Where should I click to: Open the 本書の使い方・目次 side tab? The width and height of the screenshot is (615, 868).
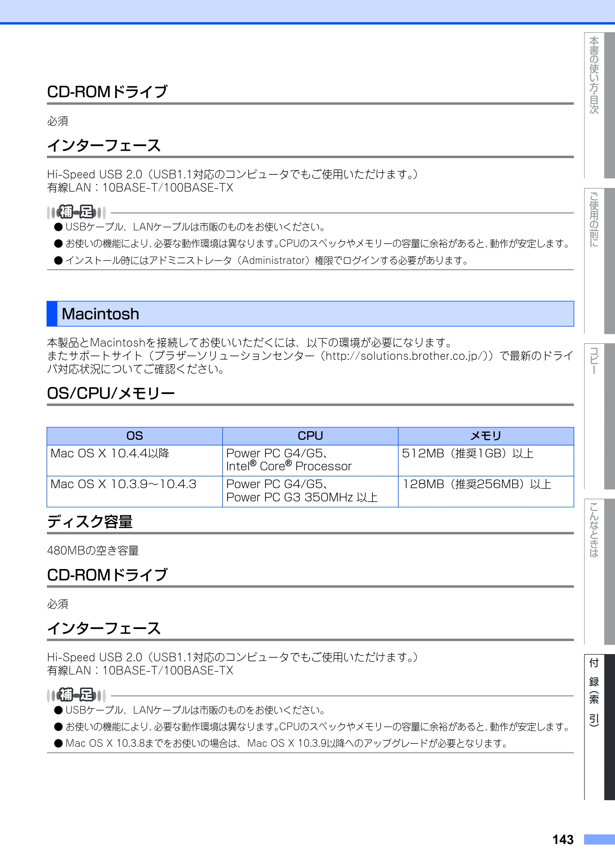click(599, 105)
